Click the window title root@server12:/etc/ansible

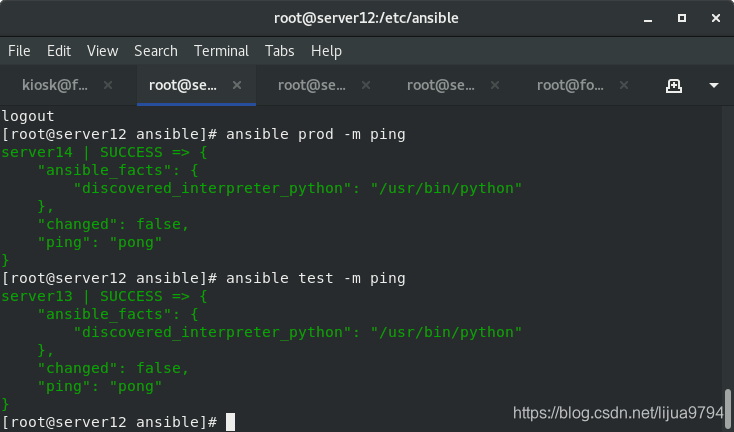[x=366, y=18]
